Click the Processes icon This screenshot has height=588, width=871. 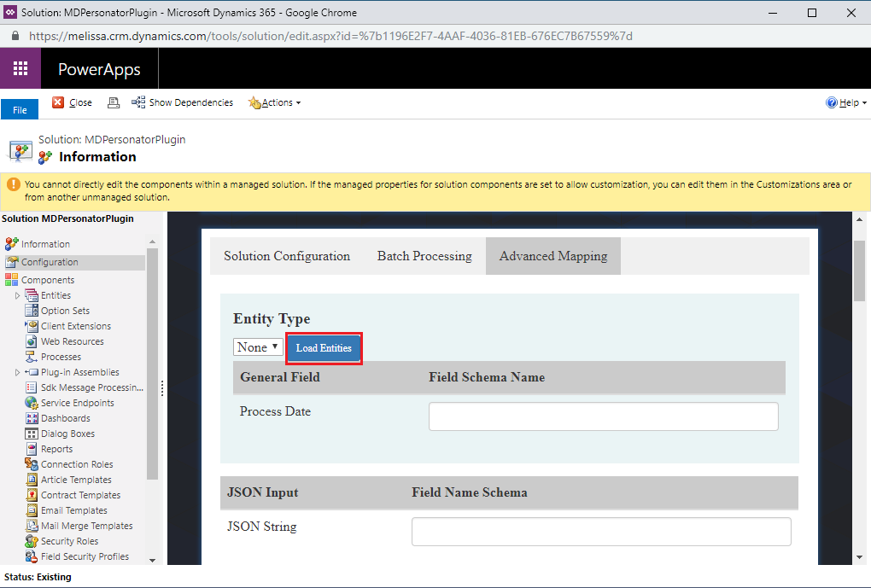coord(32,357)
